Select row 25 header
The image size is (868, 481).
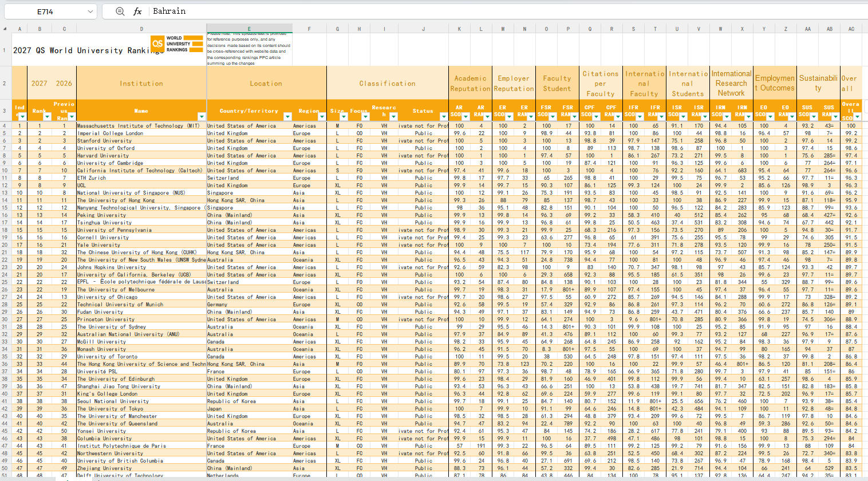tap(5, 282)
